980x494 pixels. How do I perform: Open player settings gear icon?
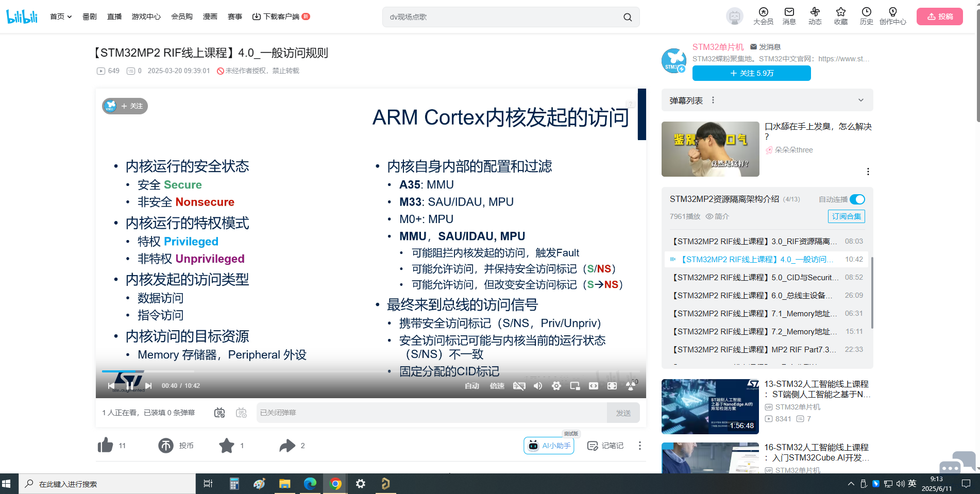click(x=556, y=386)
